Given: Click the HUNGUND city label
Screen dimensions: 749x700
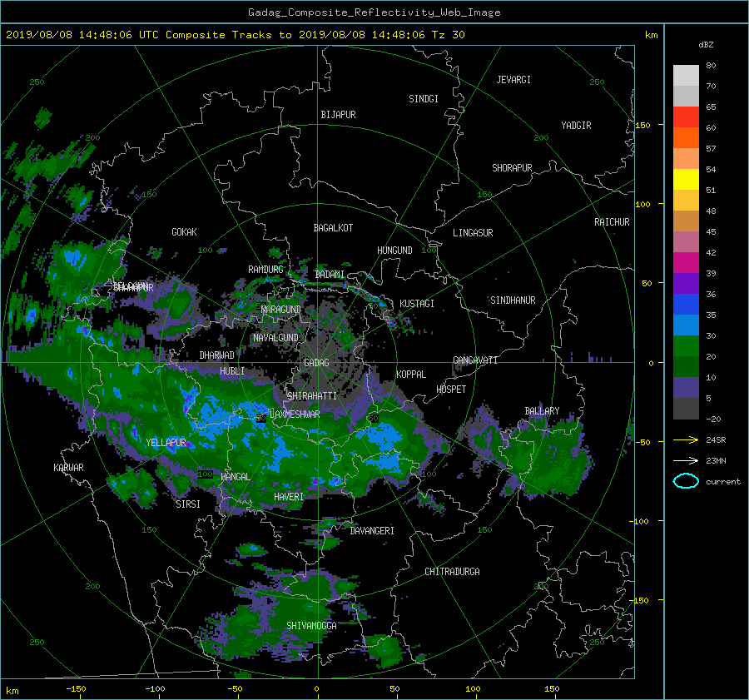Looking at the screenshot, I should pyautogui.click(x=394, y=251).
